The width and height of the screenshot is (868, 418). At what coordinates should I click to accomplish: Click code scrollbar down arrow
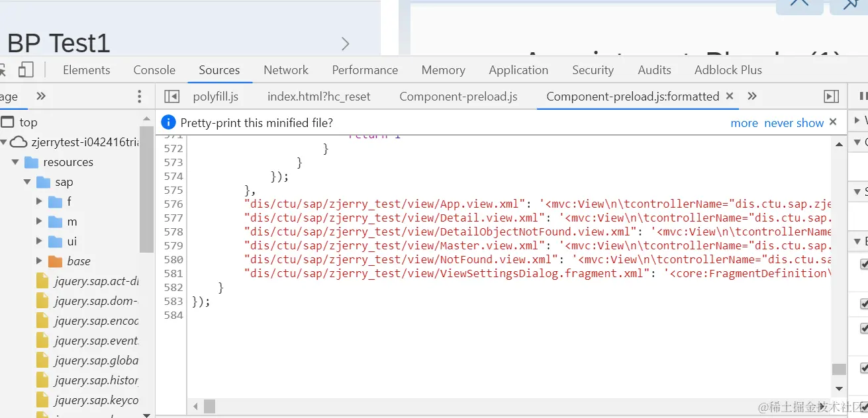840,389
